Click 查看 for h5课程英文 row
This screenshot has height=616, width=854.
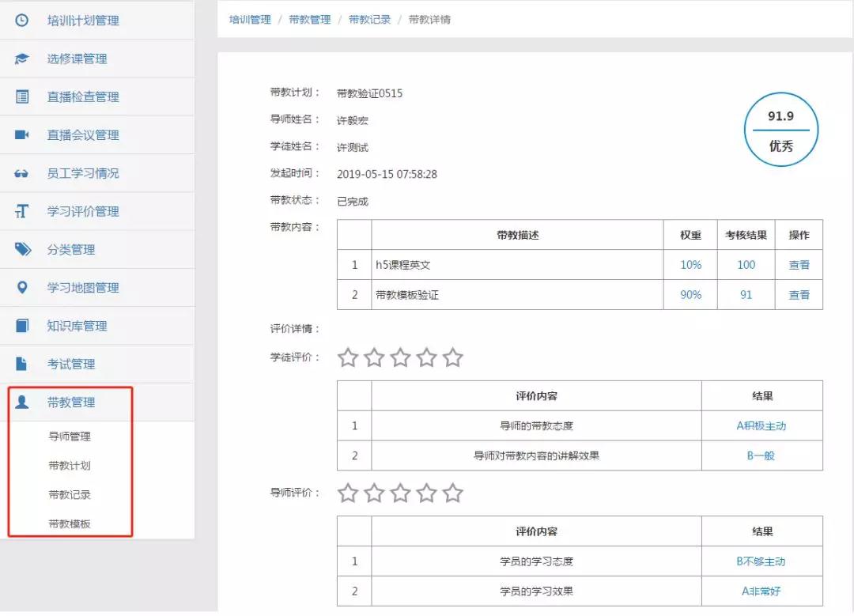point(799,265)
